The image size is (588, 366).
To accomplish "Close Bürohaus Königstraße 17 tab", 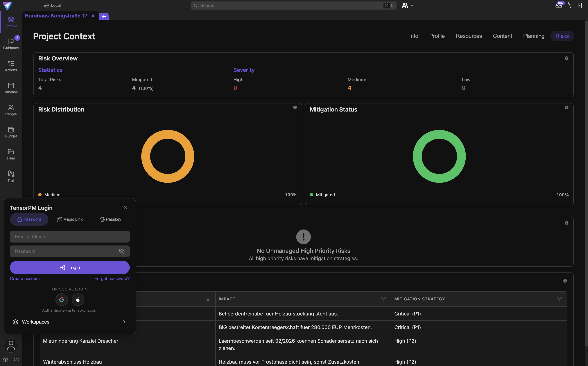I will [x=93, y=16].
